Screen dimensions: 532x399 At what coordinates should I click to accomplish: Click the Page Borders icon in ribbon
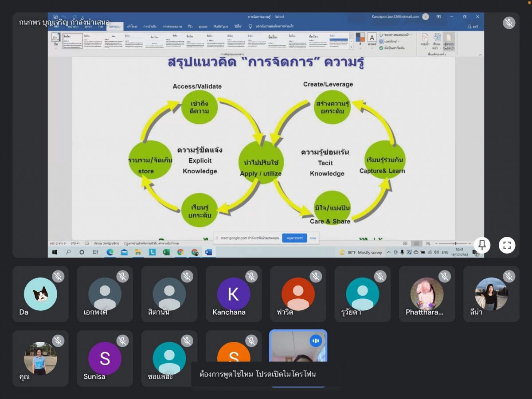pyautogui.click(x=449, y=40)
